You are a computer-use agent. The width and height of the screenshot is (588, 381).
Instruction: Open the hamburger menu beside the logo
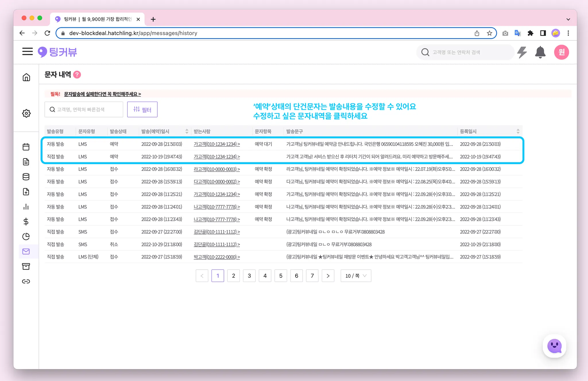click(x=27, y=52)
